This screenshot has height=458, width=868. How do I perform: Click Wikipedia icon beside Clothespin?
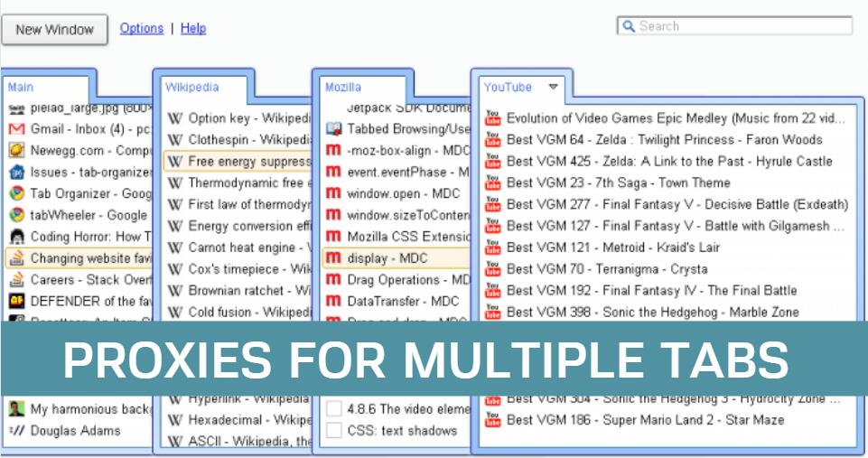click(x=175, y=140)
